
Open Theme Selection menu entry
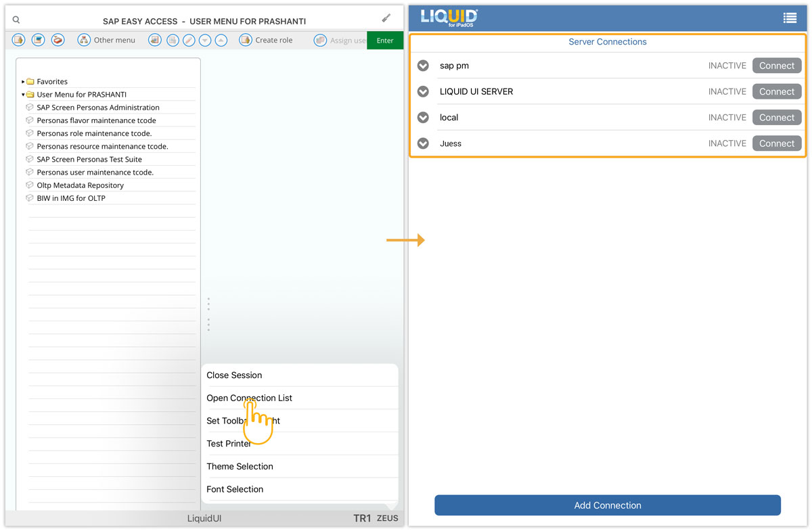[x=300, y=466]
